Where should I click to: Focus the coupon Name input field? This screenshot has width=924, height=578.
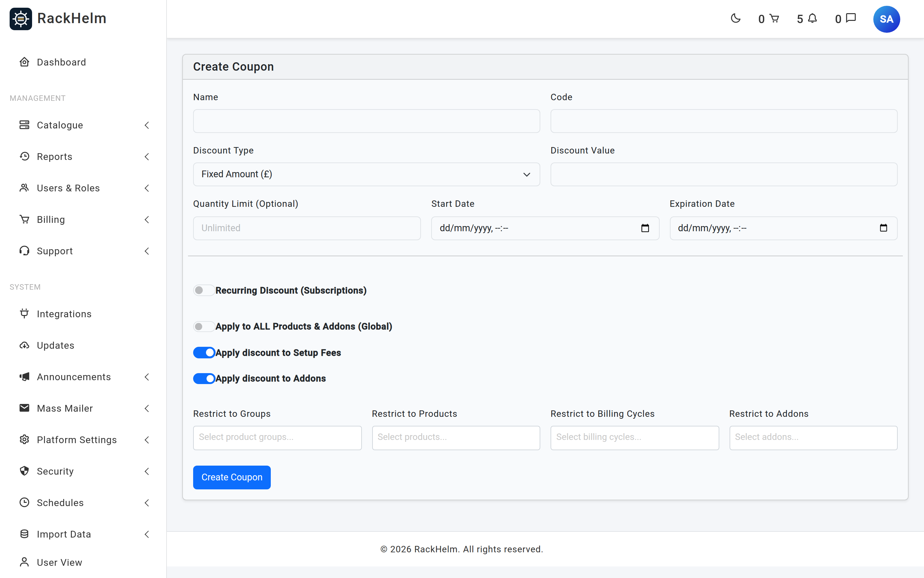click(x=366, y=121)
